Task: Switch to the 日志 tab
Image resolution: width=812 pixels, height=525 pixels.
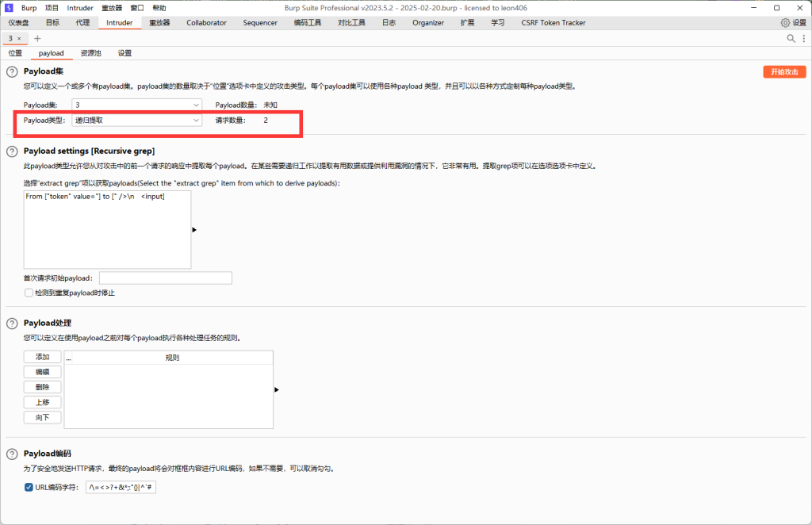Action: (x=389, y=23)
